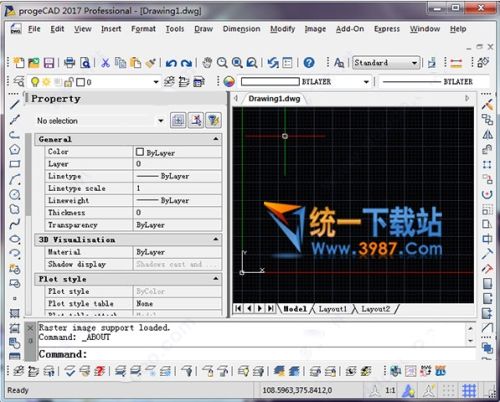The width and height of the screenshot is (500, 402).
Task: Click the Color ByLayer property swatch
Action: 140,152
